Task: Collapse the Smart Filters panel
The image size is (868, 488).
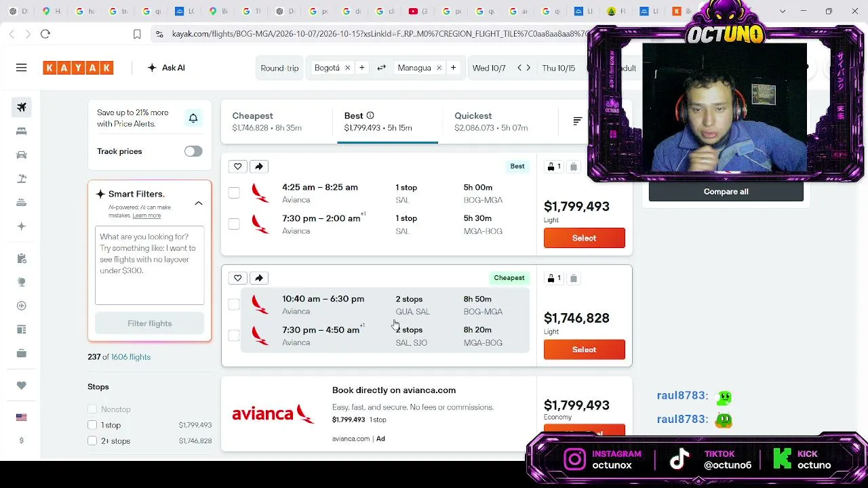Action: [199, 203]
